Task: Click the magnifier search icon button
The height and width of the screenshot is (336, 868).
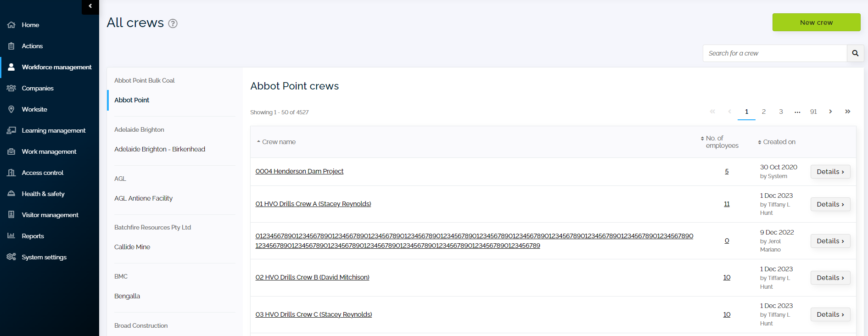Action: click(855, 53)
